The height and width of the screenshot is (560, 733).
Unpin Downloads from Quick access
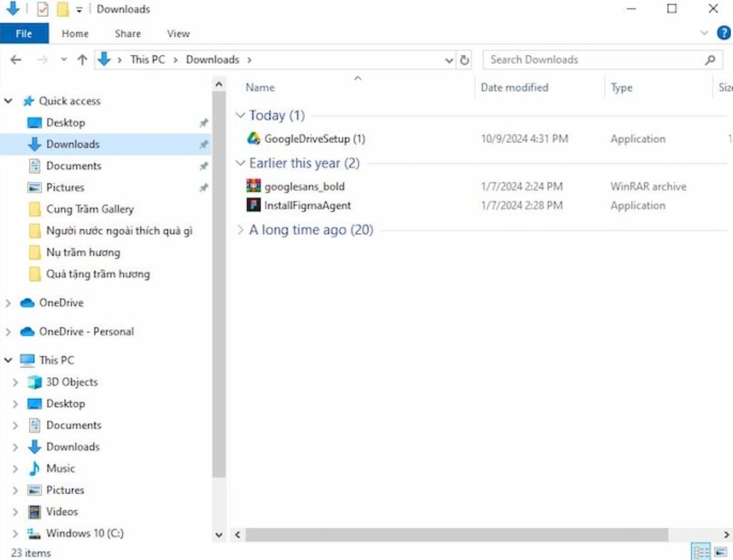[x=204, y=144]
